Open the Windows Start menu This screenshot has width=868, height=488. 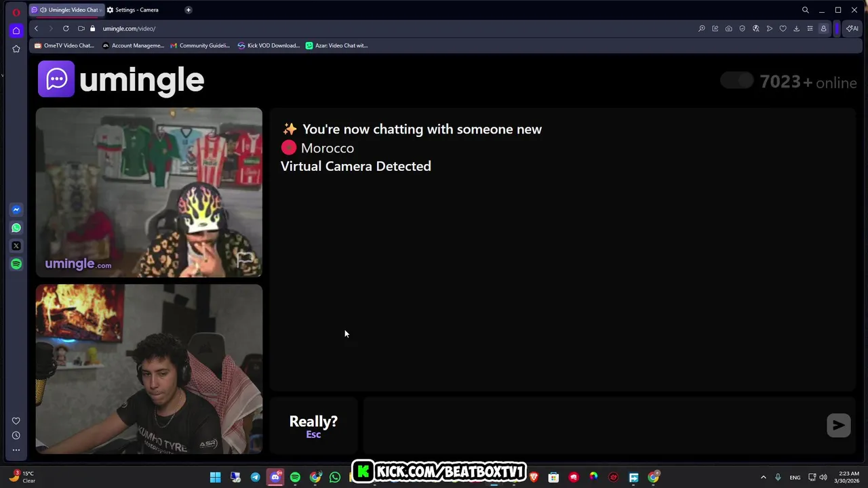pos(215,477)
